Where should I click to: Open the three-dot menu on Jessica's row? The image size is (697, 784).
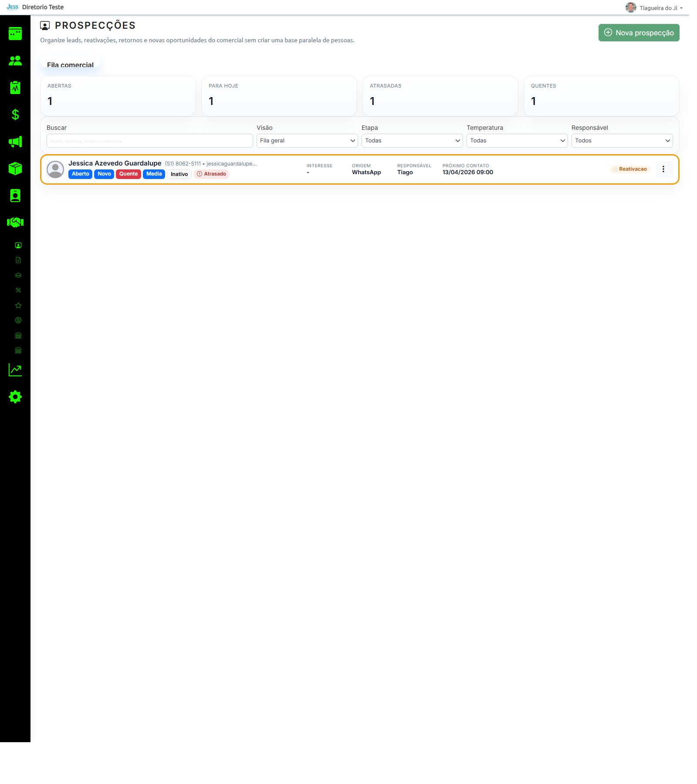[x=663, y=169]
